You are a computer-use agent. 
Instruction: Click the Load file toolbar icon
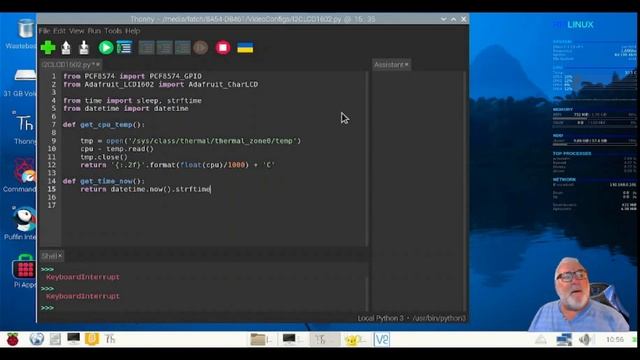[66, 48]
